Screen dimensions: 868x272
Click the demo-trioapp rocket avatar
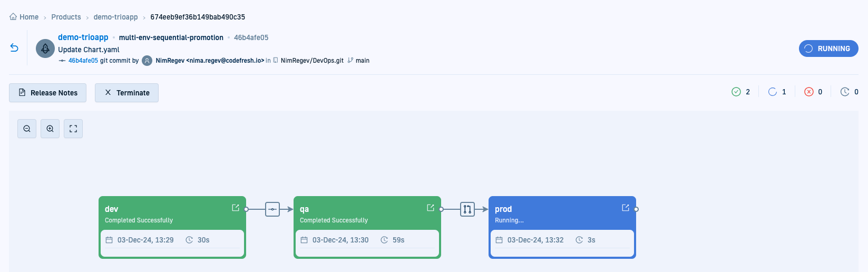[45, 48]
